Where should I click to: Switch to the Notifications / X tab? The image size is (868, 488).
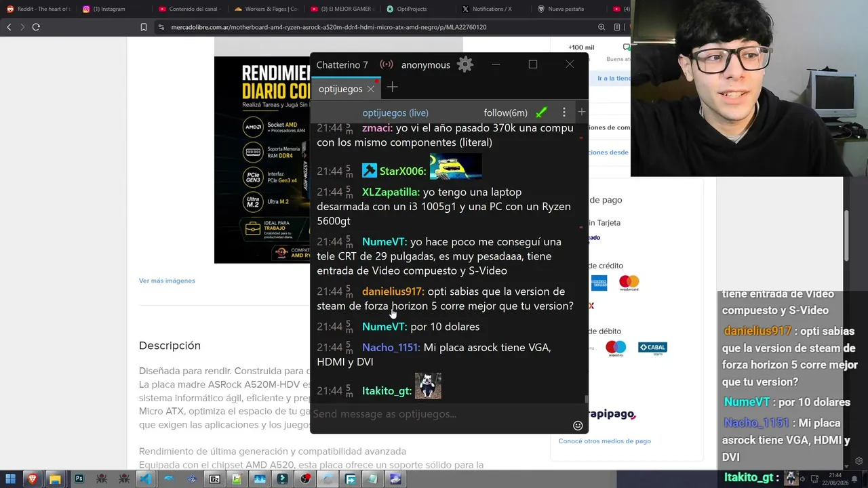(x=492, y=9)
